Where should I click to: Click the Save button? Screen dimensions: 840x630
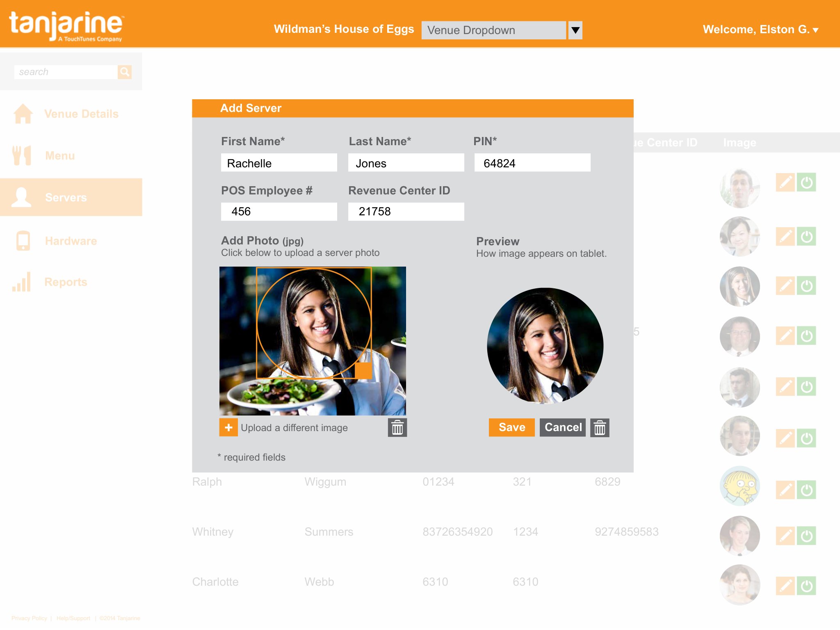coord(512,427)
